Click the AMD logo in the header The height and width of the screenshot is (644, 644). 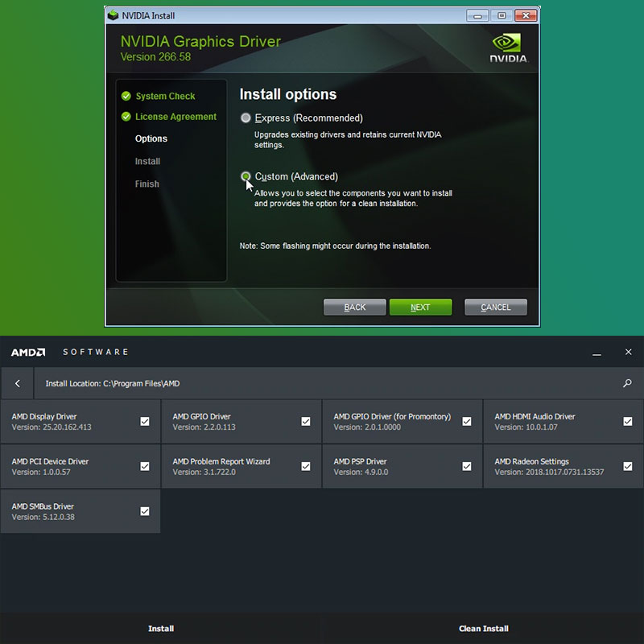pos(28,353)
